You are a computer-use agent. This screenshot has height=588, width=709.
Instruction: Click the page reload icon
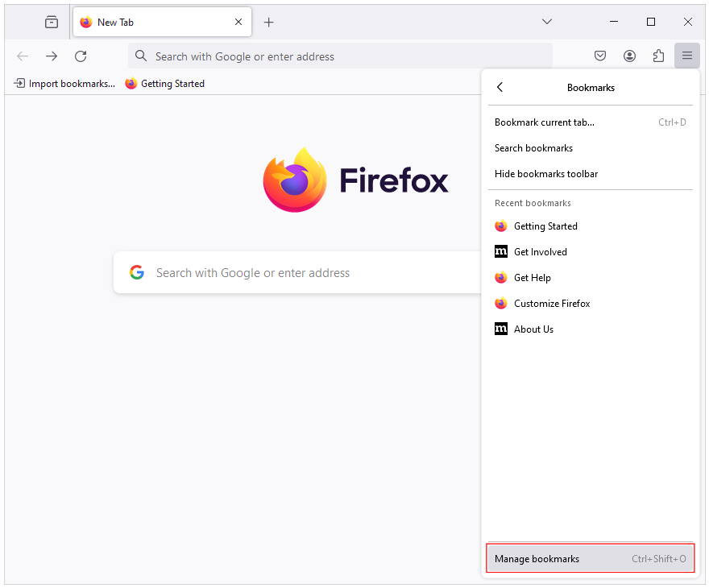[x=81, y=56]
